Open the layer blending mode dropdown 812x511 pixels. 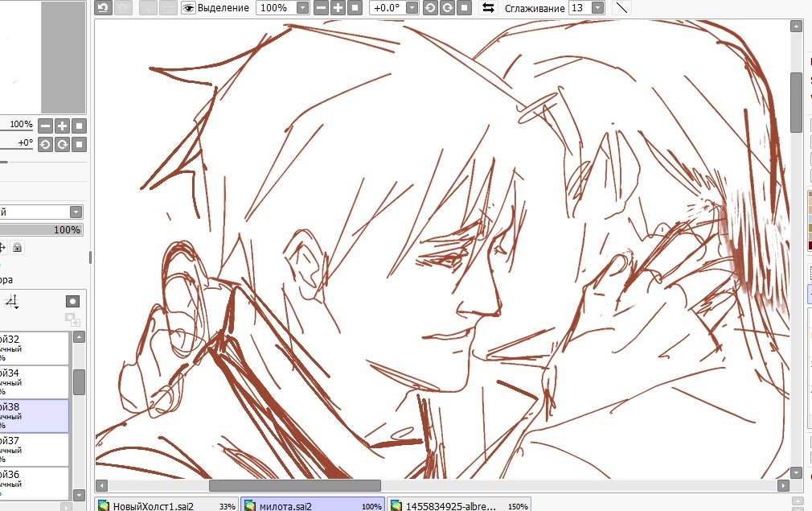coord(76,212)
